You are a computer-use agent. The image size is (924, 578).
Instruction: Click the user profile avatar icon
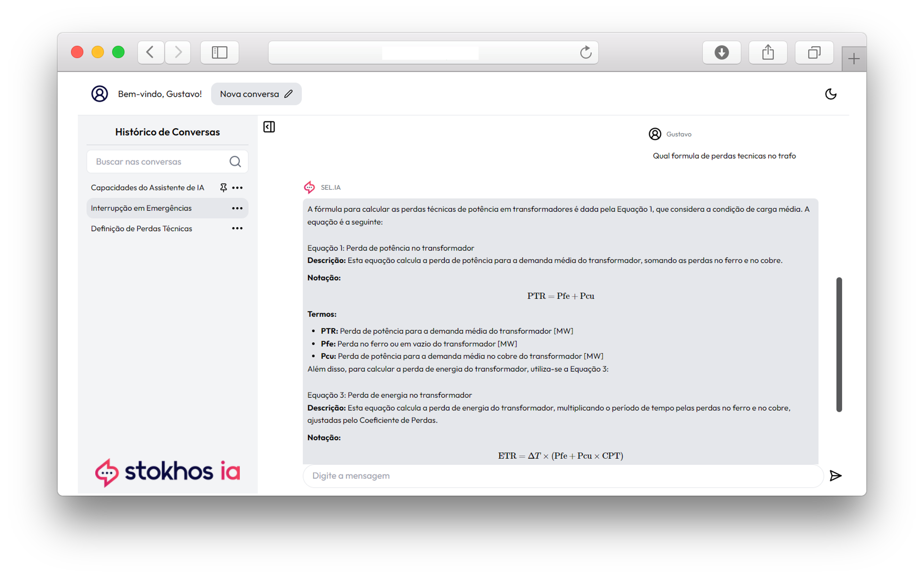[x=99, y=94]
